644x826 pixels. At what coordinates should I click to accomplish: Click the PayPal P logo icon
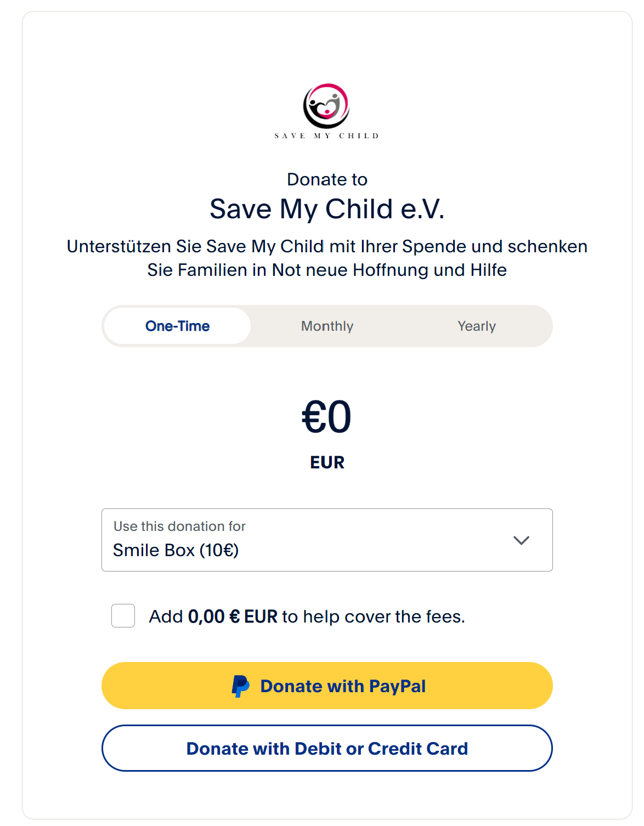click(x=240, y=686)
